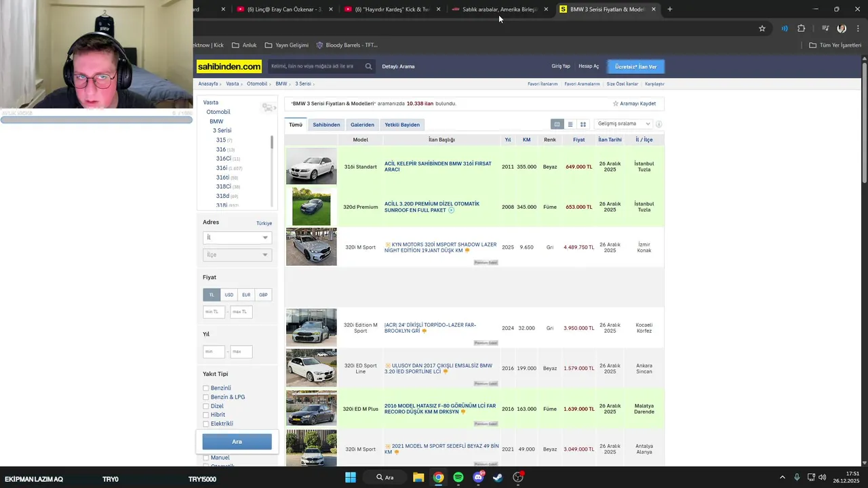Open Spotify from the taskbar
Viewport: 868px width, 488px height.
[x=458, y=477]
